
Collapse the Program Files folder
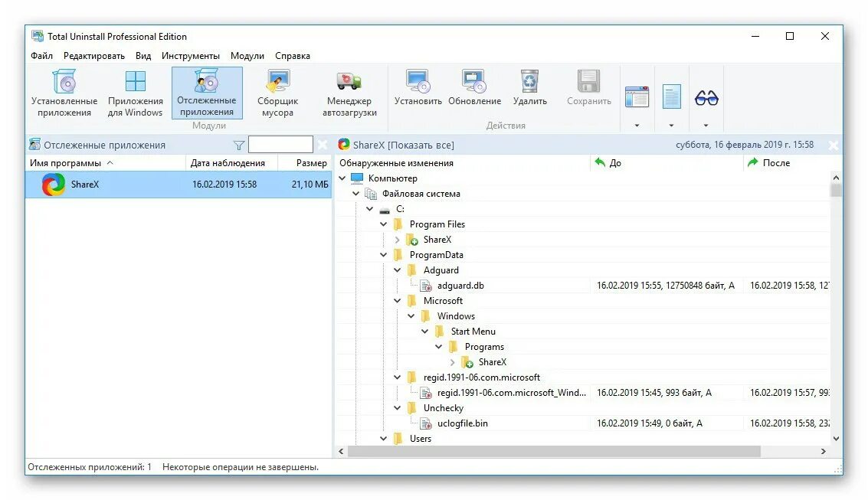384,224
